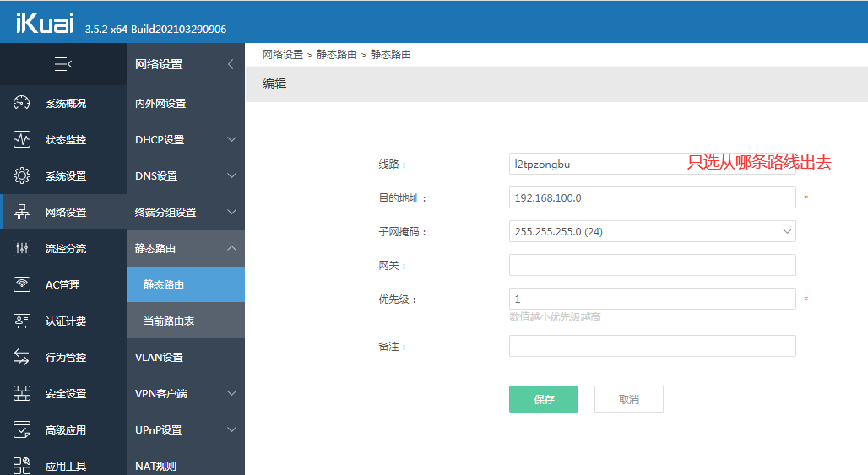
Task: Select the highlighted 静态路由 sub-item
Action: tap(186, 285)
